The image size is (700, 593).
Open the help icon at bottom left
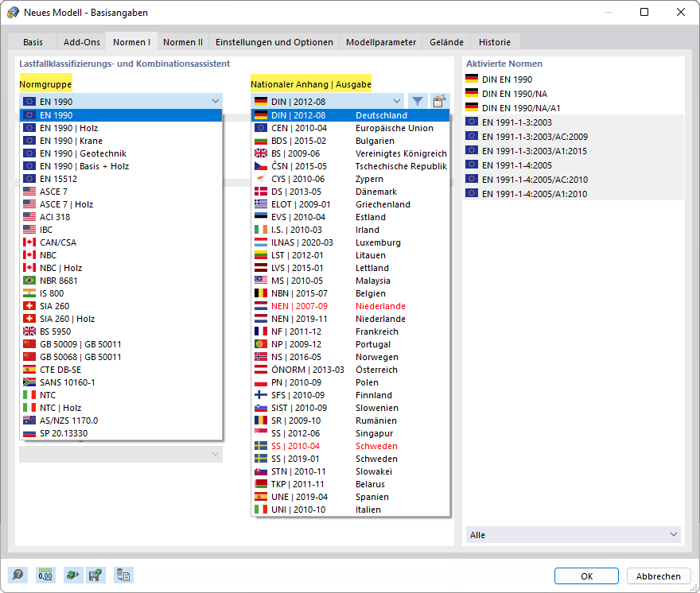(17, 575)
